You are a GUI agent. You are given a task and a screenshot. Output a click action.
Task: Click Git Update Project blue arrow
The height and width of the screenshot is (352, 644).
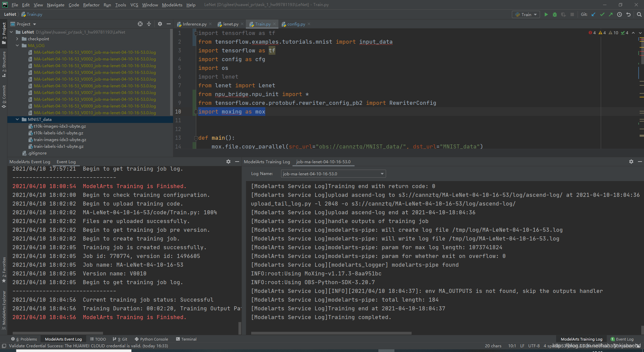(593, 14)
